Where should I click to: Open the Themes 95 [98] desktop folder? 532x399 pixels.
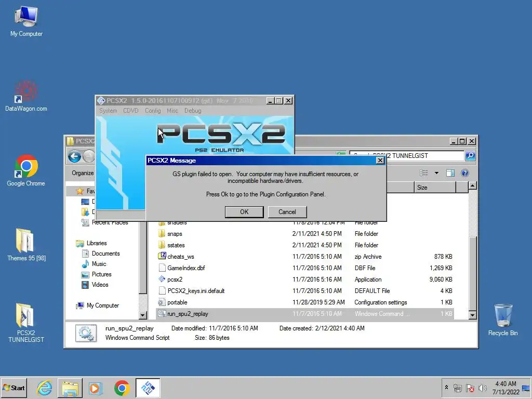pyautogui.click(x=26, y=245)
